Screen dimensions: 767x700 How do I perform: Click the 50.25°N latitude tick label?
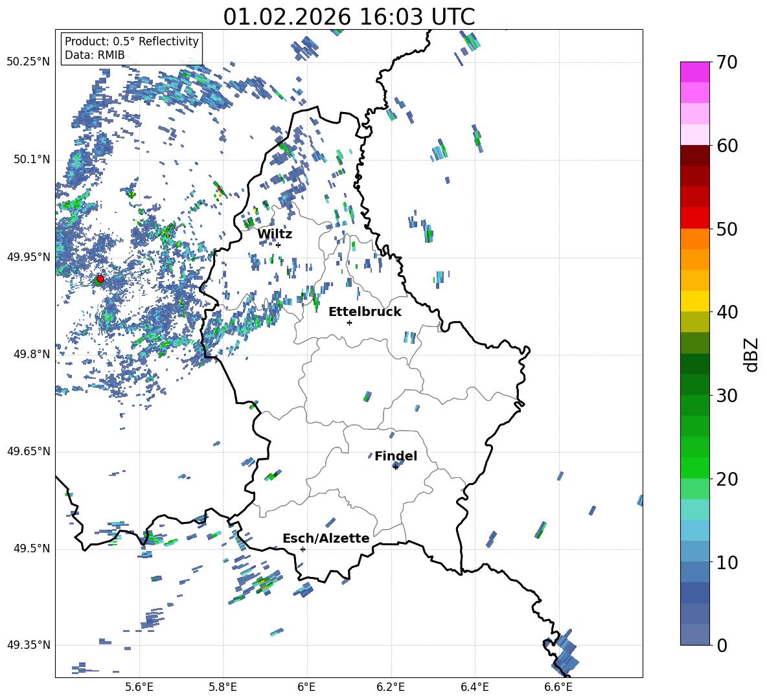[28, 62]
